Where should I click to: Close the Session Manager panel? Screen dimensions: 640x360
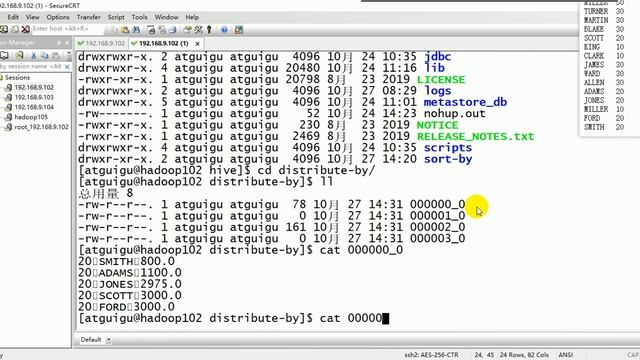[67, 42]
